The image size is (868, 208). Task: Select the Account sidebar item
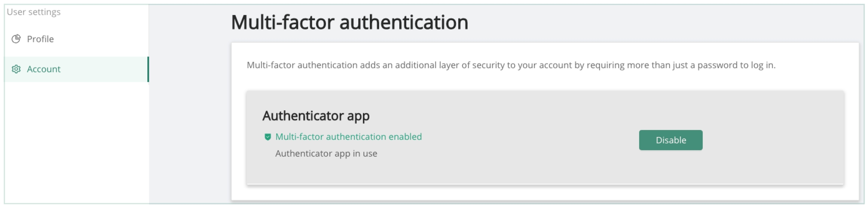44,69
